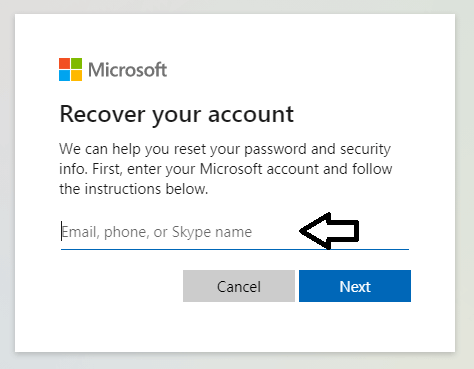
Task: Click the yellow square in Microsoft logo
Action: pyautogui.click(x=76, y=76)
